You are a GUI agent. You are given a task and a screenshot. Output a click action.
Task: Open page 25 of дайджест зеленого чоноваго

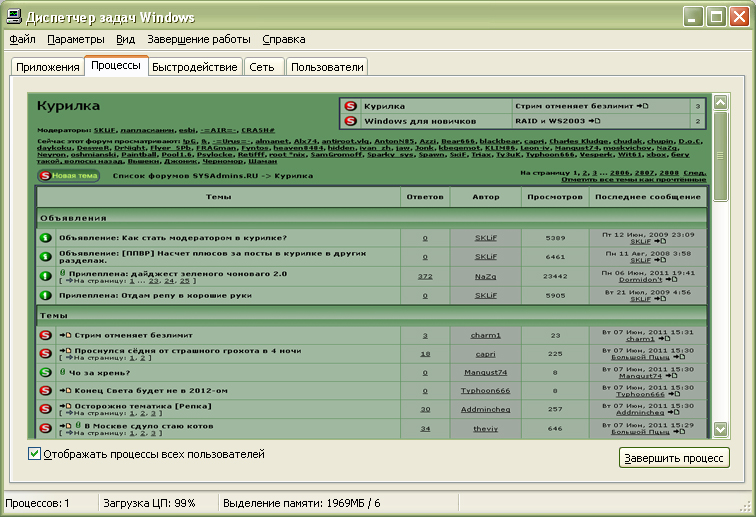pos(184,281)
